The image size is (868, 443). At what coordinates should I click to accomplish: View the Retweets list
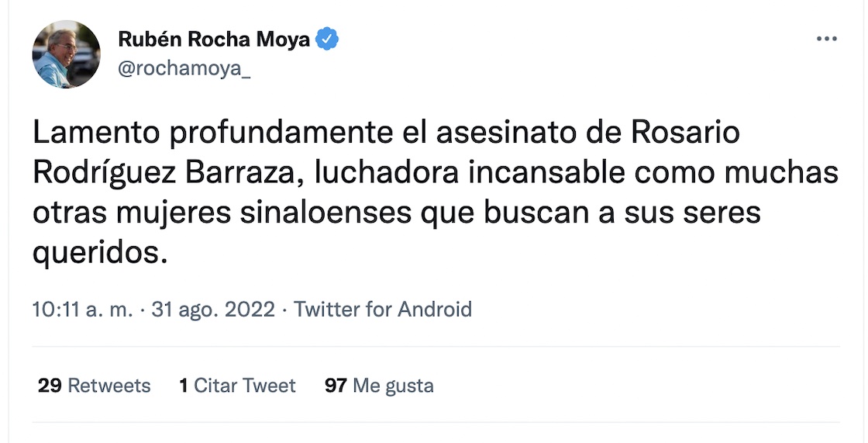tap(108, 386)
